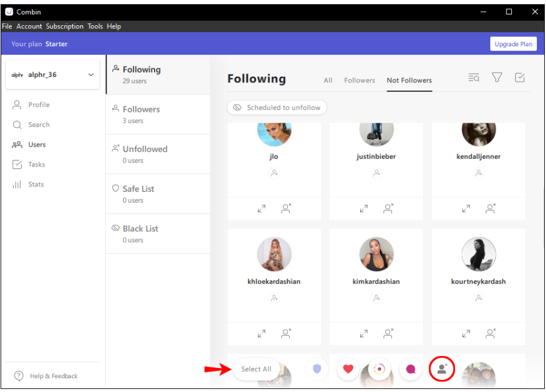
Task: Select the Not Followers tab
Action: click(x=409, y=81)
